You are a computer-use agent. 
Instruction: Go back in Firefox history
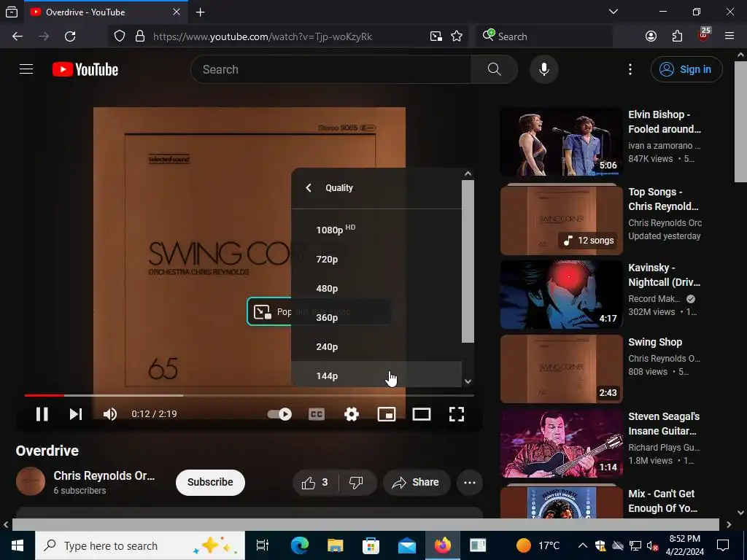18,36
